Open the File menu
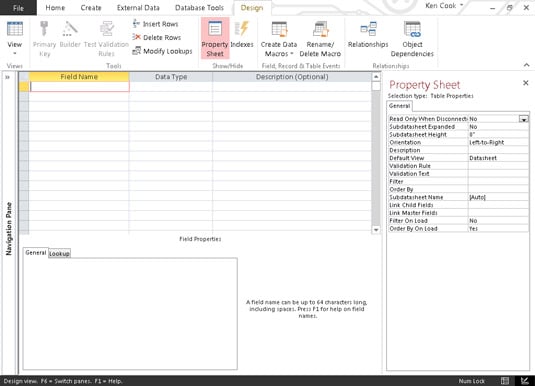 tap(18, 8)
